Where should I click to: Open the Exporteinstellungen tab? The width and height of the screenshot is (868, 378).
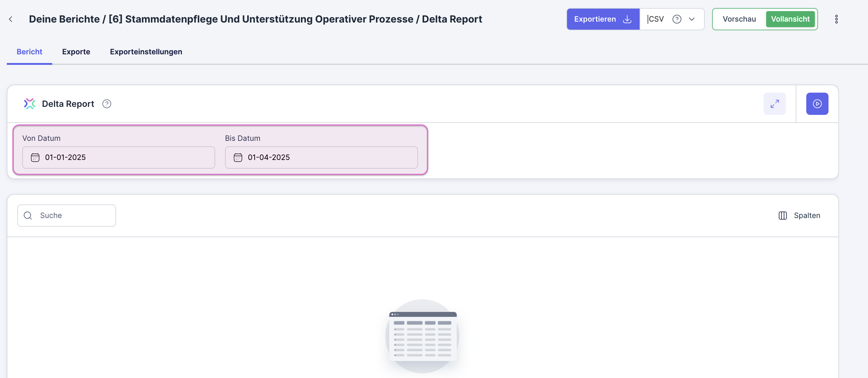(x=146, y=52)
